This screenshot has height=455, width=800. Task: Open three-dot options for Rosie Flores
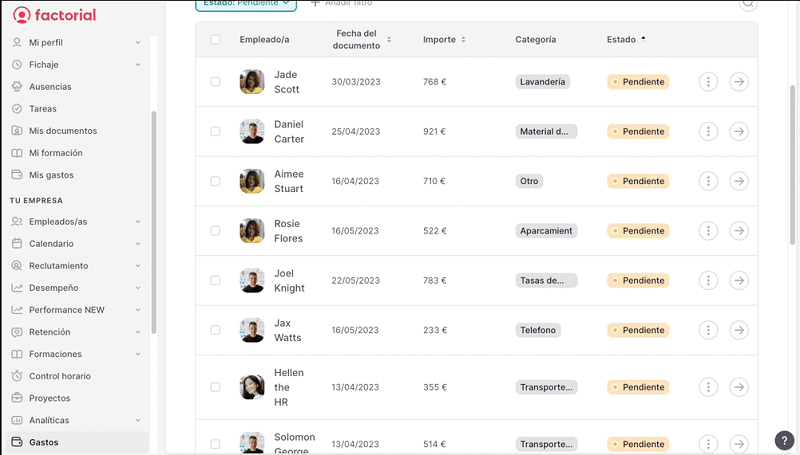click(708, 231)
